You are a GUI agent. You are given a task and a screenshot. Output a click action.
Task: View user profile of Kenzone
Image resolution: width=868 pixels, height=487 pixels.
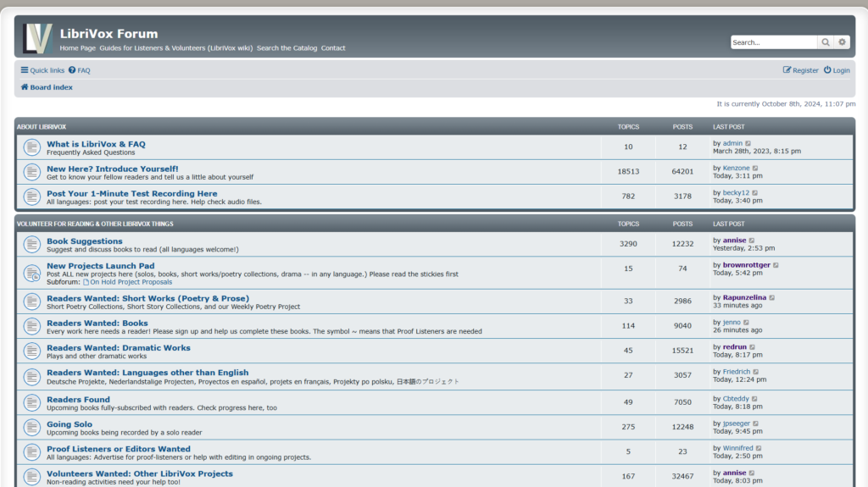tap(737, 169)
